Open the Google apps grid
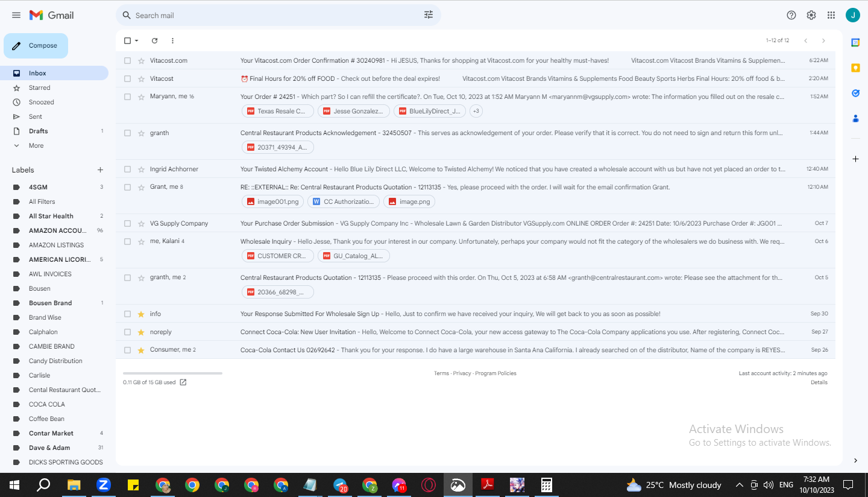This screenshot has height=497, width=868. tap(831, 15)
